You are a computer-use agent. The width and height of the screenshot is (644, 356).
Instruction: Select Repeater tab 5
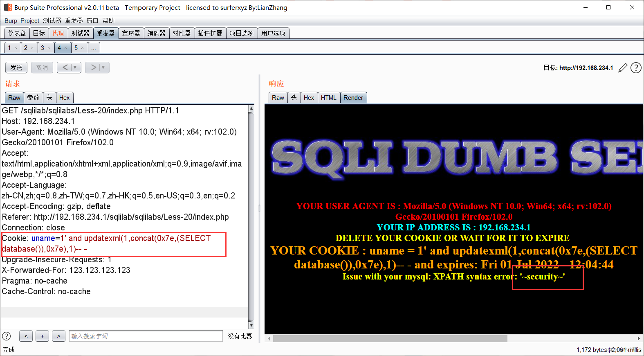76,48
